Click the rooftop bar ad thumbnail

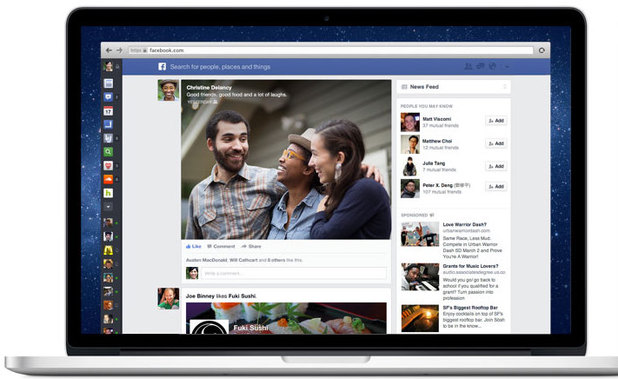pos(420,318)
